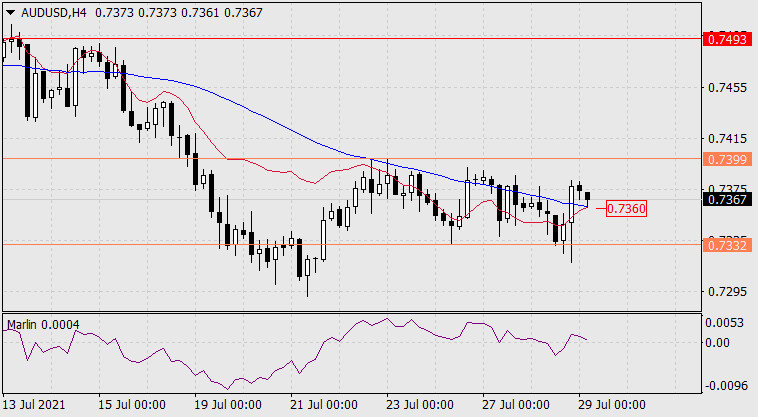This screenshot has width=758, height=417.
Task: Select the 21 Jul 00:00 time label
Action: click(324, 404)
